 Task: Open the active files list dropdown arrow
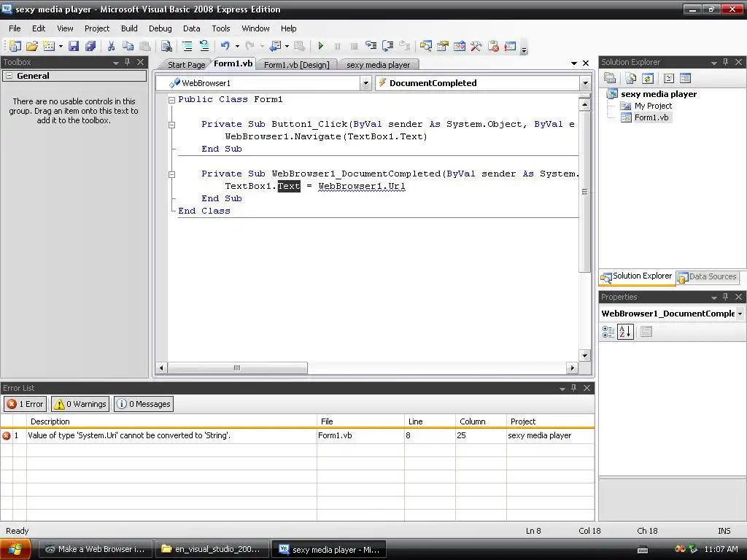[574, 63]
